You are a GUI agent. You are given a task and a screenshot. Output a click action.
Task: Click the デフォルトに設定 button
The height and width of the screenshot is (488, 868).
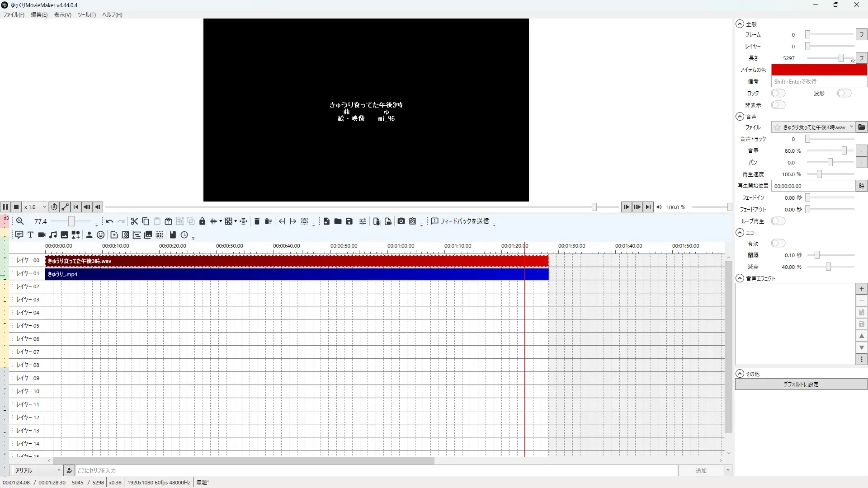point(801,384)
